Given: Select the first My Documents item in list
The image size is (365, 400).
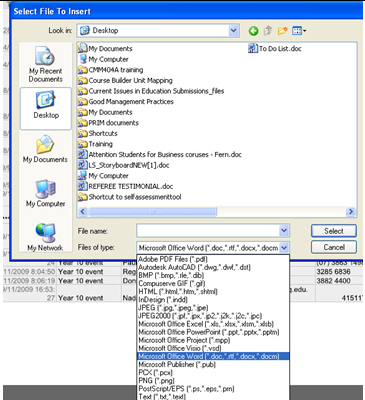Looking at the screenshot, I should 105,49.
